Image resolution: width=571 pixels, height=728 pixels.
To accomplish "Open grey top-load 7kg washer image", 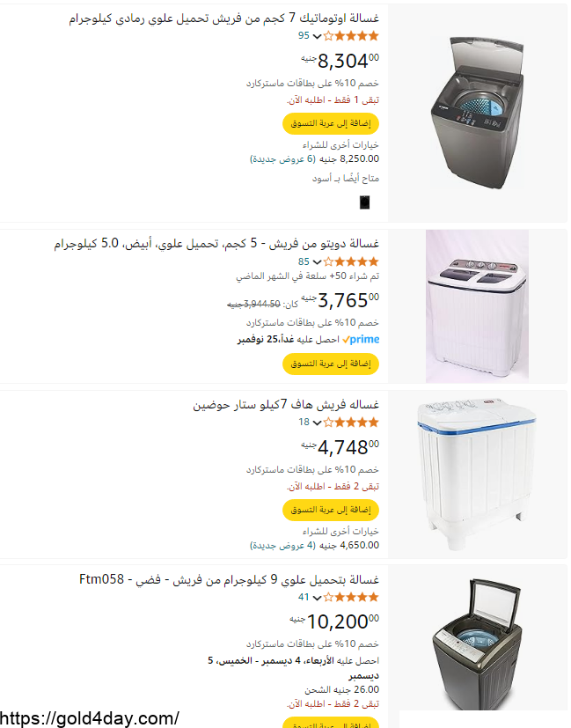I will (x=478, y=113).
